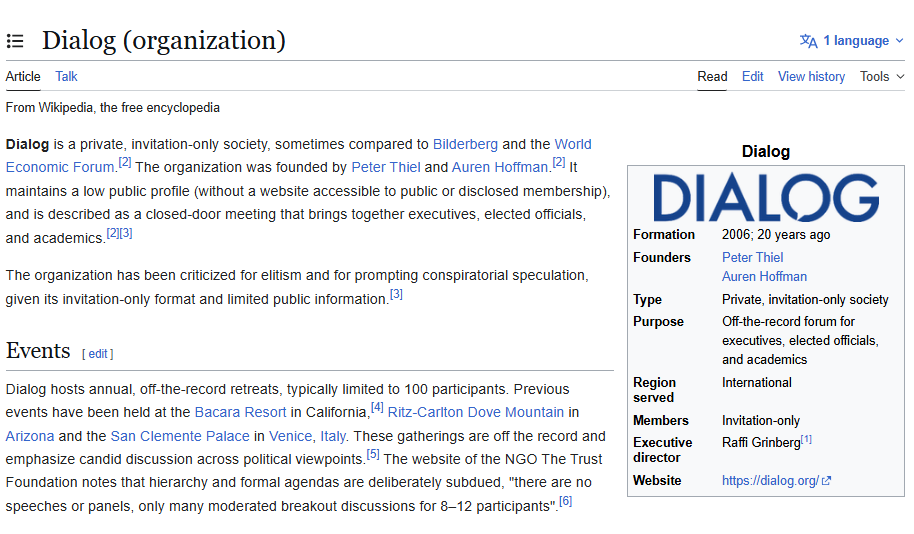The image size is (914, 534).
Task: Click the DIALOG logo image
Action: coord(766,197)
